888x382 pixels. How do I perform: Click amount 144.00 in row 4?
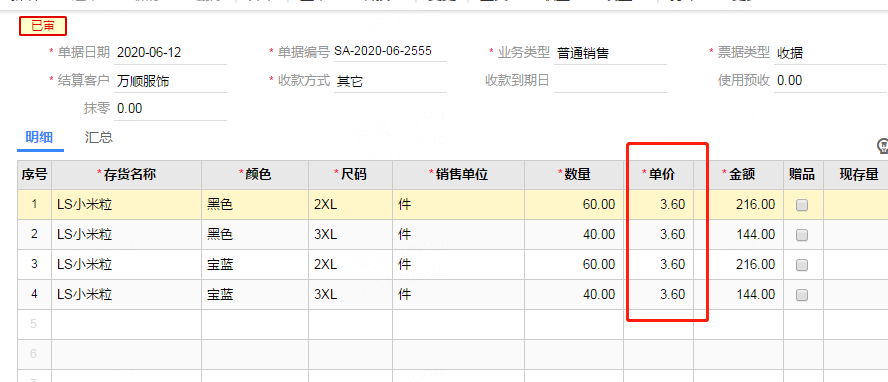[x=738, y=294]
